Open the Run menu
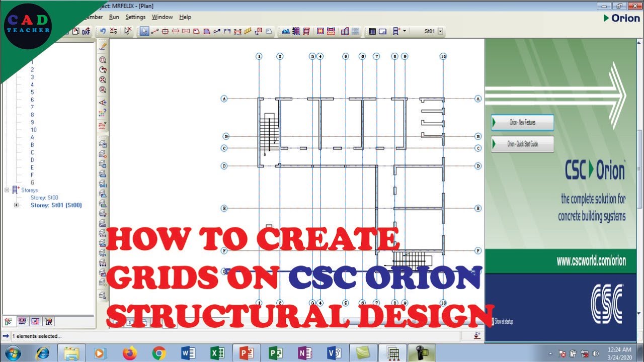This screenshot has height=362, width=644. 114,17
